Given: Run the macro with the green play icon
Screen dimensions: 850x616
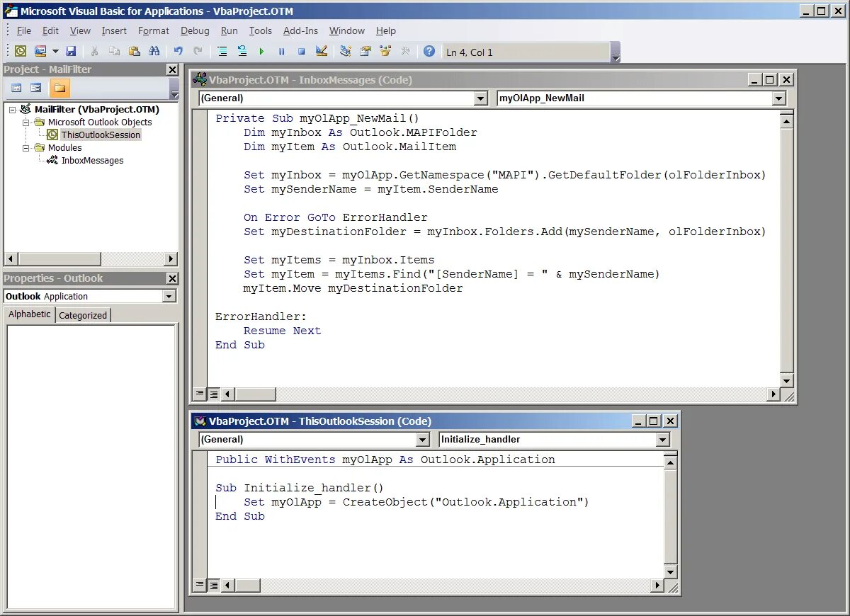Looking at the screenshot, I should click(261, 51).
